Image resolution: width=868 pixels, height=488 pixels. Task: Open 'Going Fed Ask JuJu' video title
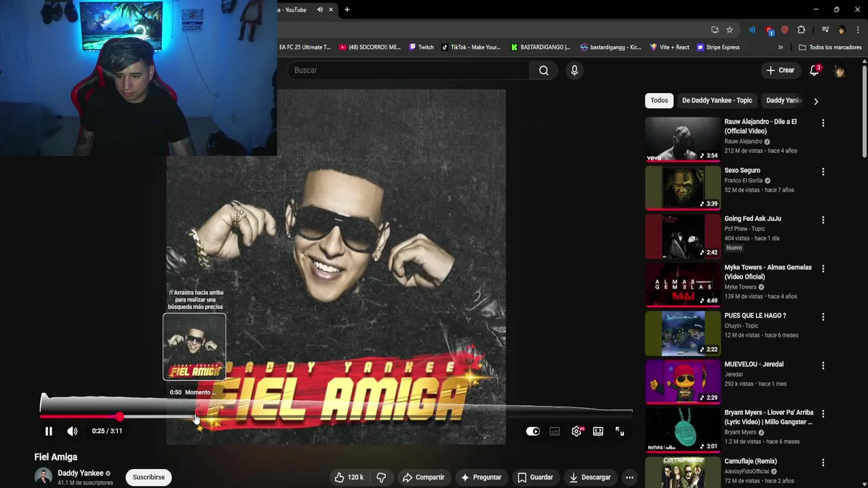coord(753,219)
